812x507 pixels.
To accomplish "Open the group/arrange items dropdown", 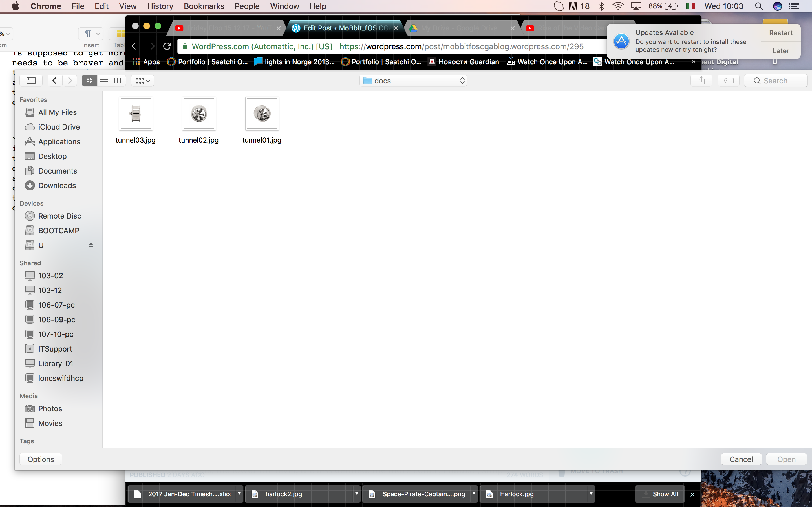I will click(x=143, y=81).
